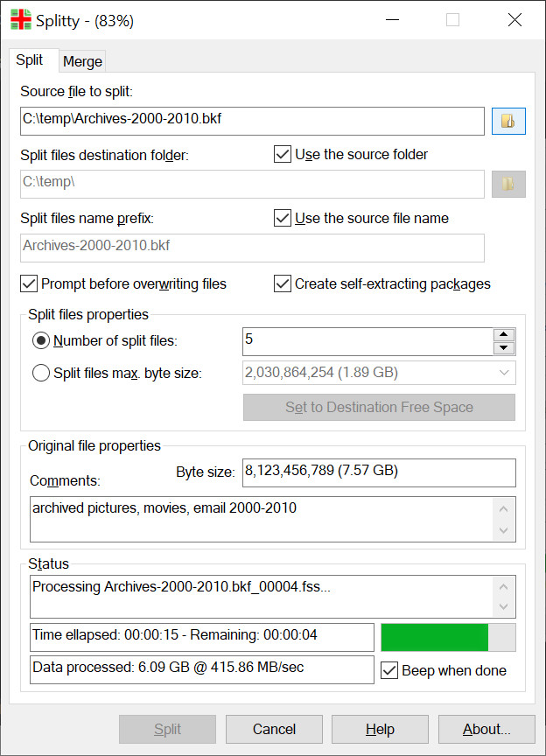Open the Split tab
This screenshot has height=756, width=546.
pos(30,60)
